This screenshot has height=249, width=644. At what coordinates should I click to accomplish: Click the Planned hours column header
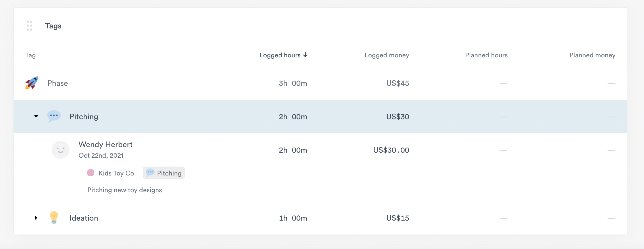click(x=486, y=55)
